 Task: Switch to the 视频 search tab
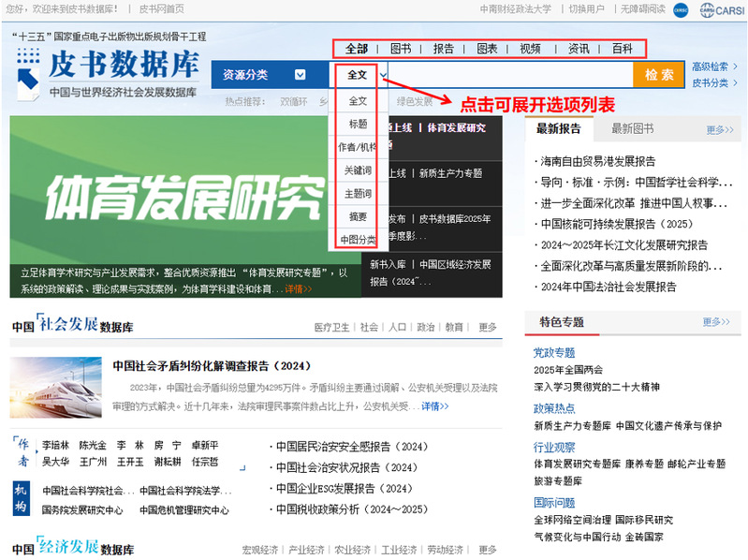530,49
